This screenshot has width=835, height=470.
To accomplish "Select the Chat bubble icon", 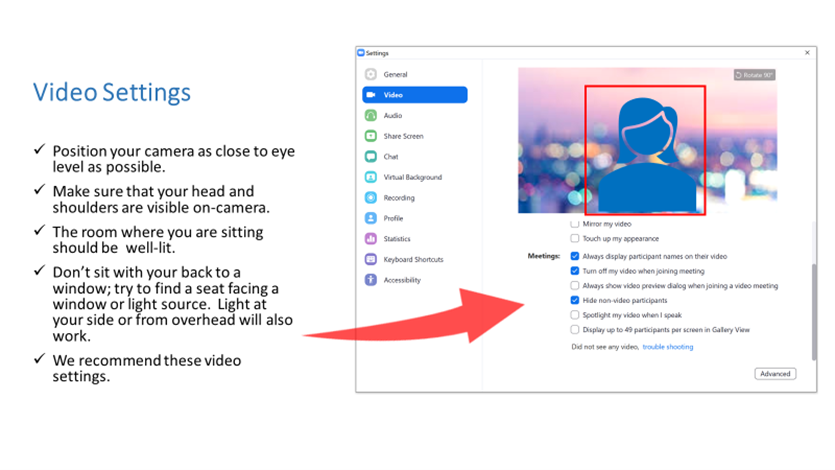I will click(371, 156).
